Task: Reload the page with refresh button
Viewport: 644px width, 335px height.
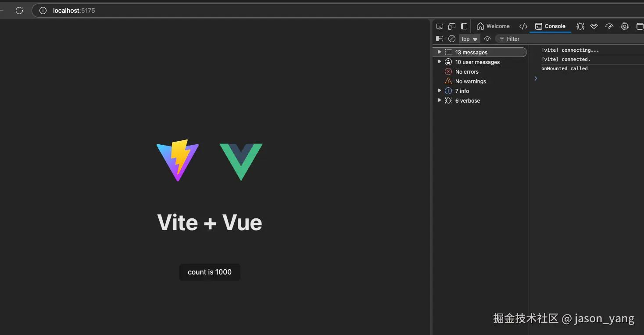Action: coord(19,11)
